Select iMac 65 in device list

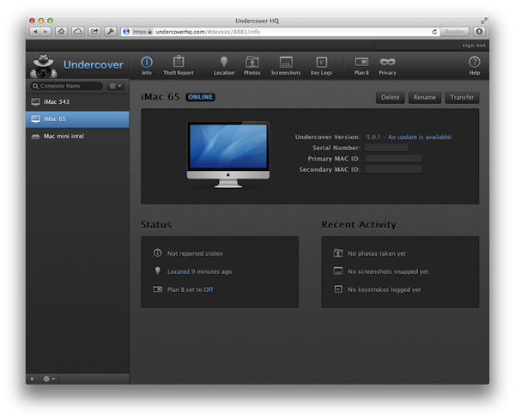pyautogui.click(x=77, y=119)
